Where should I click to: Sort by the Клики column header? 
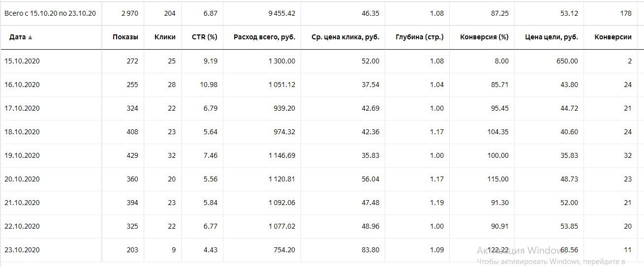coord(165,37)
